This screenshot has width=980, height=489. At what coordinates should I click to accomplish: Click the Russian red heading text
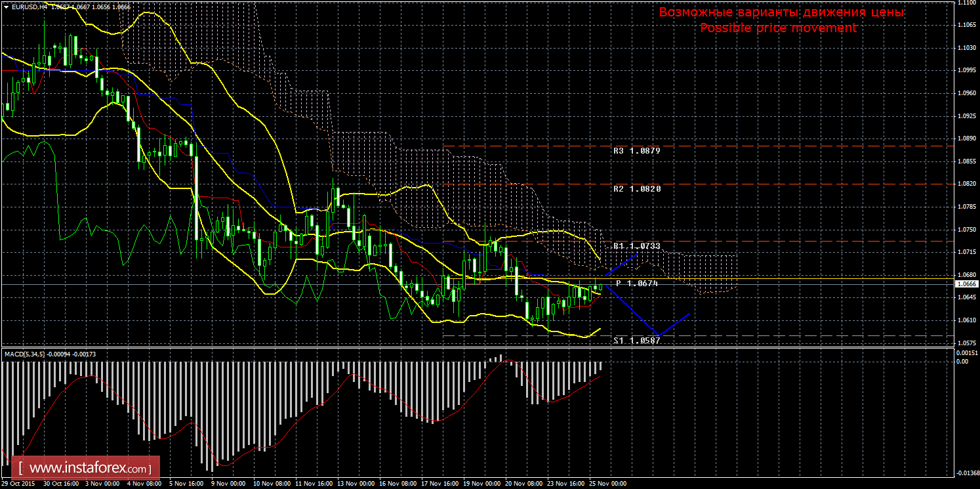(781, 12)
